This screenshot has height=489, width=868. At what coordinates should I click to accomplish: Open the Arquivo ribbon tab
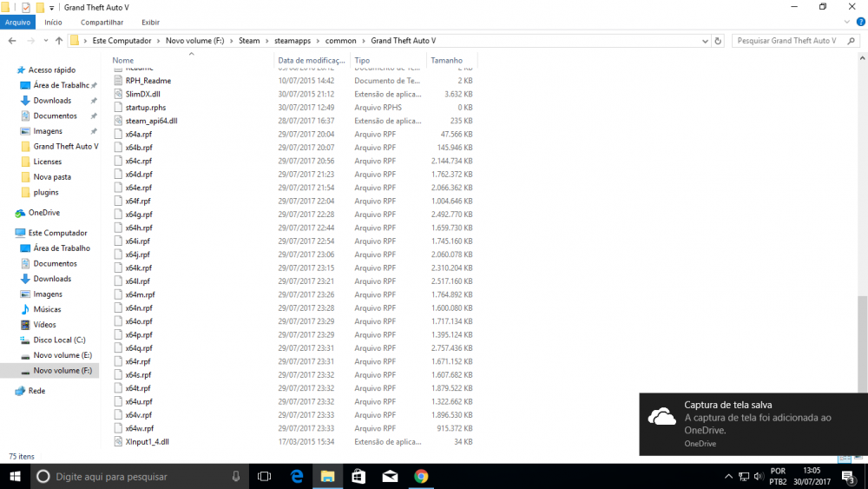[x=17, y=23]
